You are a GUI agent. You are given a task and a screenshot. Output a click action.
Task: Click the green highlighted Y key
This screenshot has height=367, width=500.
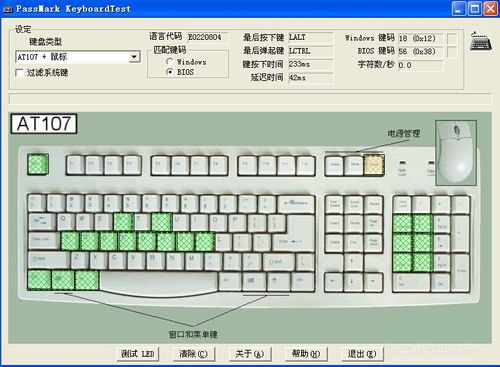click(162, 222)
